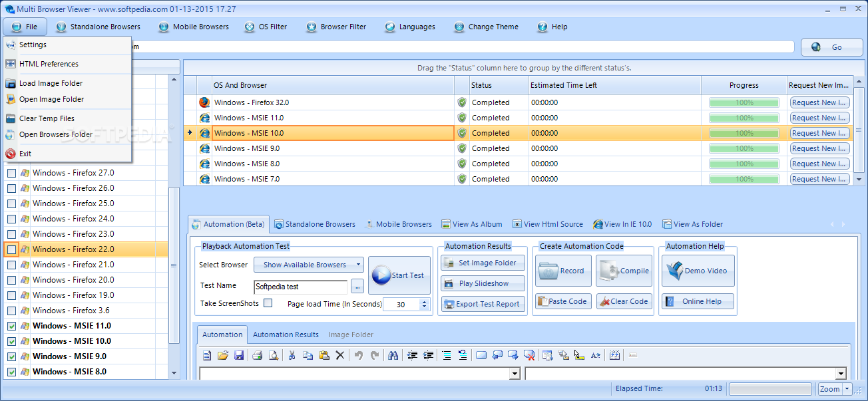Click the Print Preview icon

[273, 355]
